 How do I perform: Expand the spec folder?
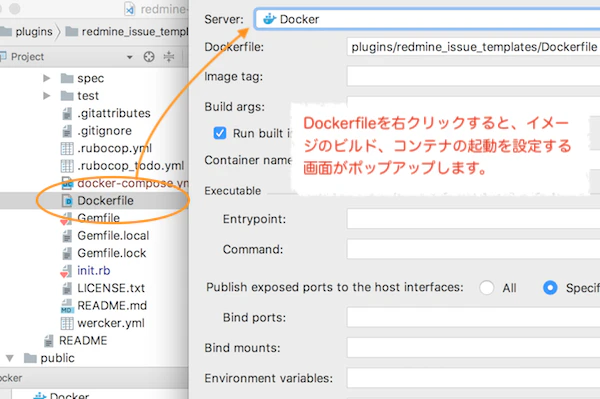(x=47, y=78)
